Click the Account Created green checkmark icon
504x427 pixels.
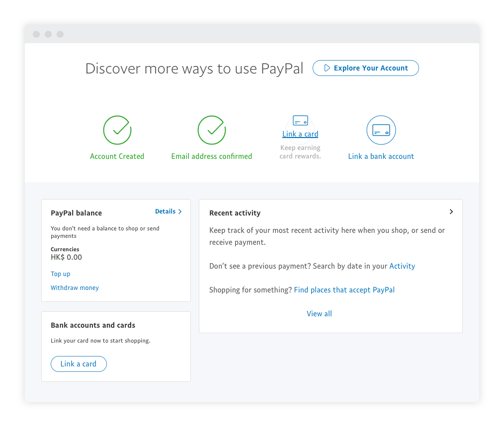click(117, 130)
